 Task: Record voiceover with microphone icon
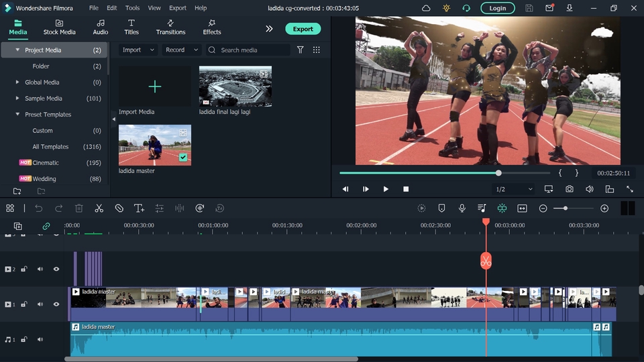[462, 208]
